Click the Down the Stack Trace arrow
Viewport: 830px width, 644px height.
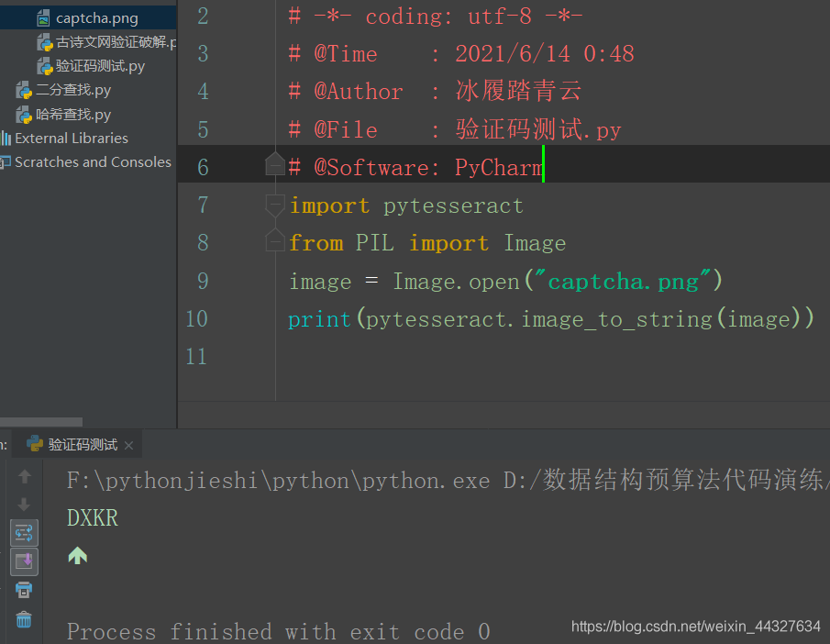click(25, 505)
